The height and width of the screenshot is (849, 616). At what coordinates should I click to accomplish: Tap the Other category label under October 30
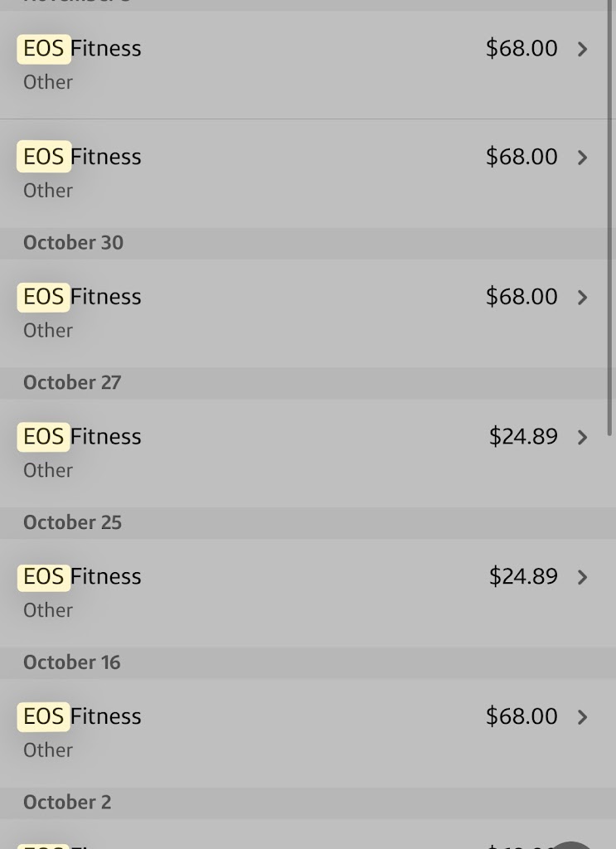(x=48, y=331)
